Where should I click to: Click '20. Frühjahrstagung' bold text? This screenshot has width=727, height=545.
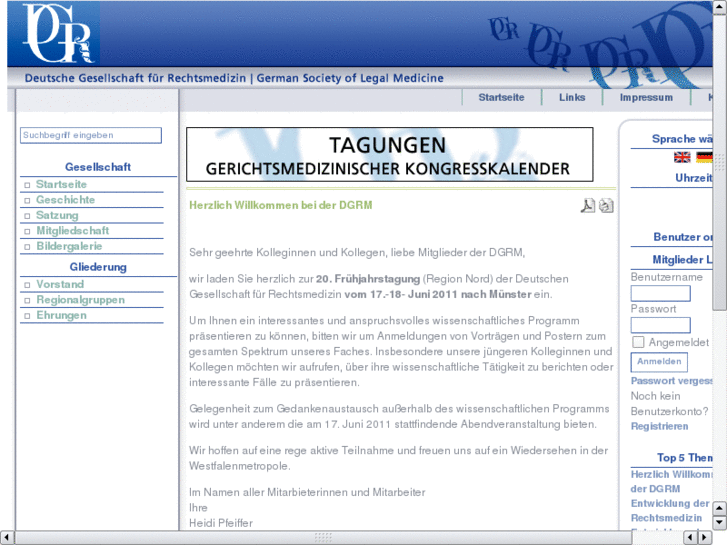click(368, 279)
